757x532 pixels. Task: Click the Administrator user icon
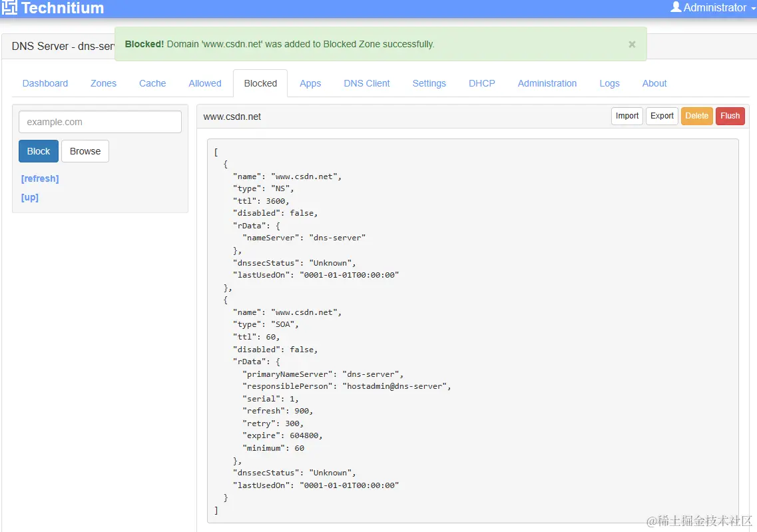point(676,7)
